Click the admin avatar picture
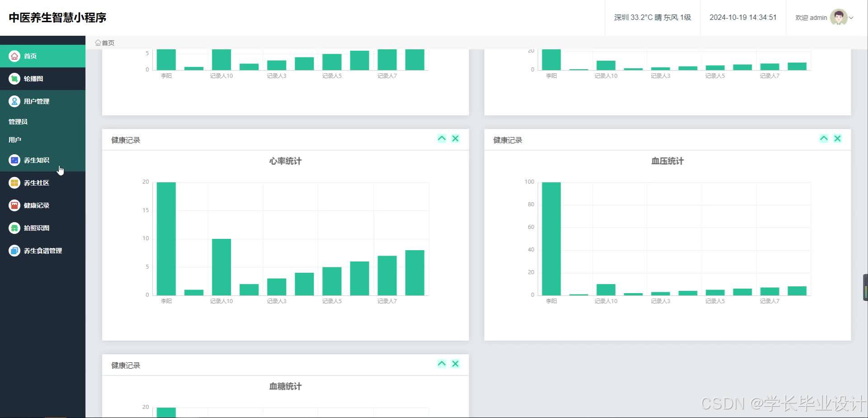The width and height of the screenshot is (868, 418). pos(839,18)
